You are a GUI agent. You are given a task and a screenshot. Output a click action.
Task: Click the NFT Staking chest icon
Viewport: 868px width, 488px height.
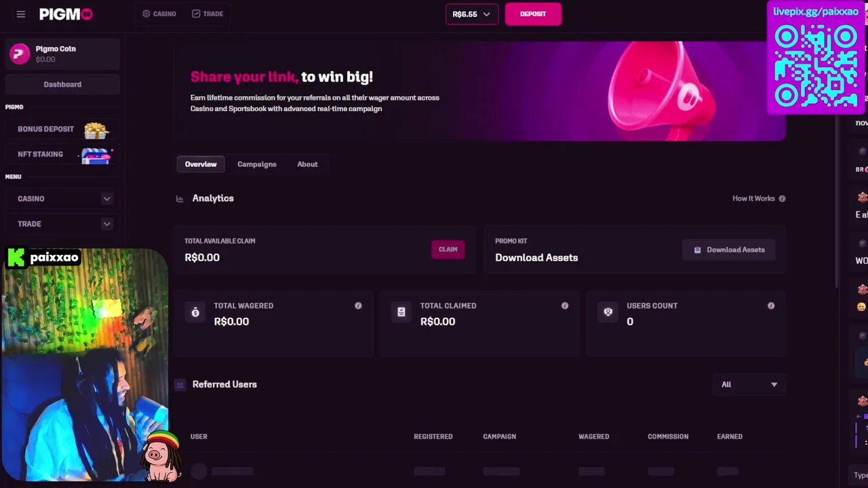(x=96, y=155)
